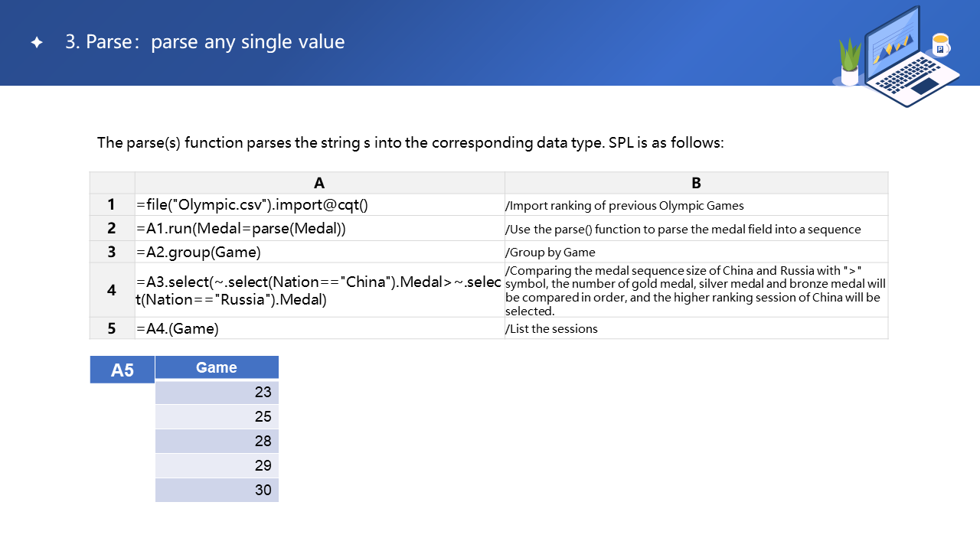This screenshot has height=551, width=980.
Task: Click row number 1 in the table
Action: coord(112,205)
